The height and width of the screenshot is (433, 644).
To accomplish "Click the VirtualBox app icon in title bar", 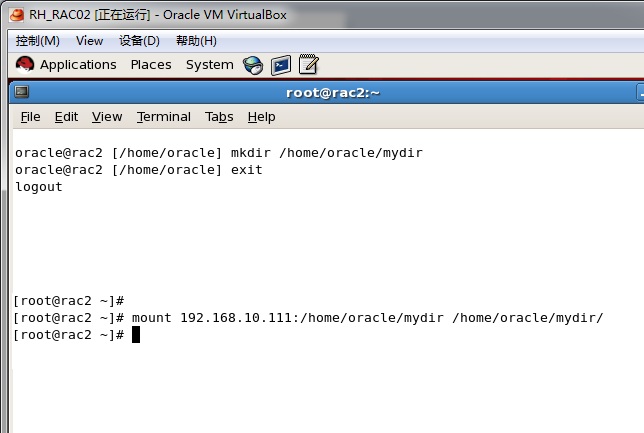I will coord(17,15).
